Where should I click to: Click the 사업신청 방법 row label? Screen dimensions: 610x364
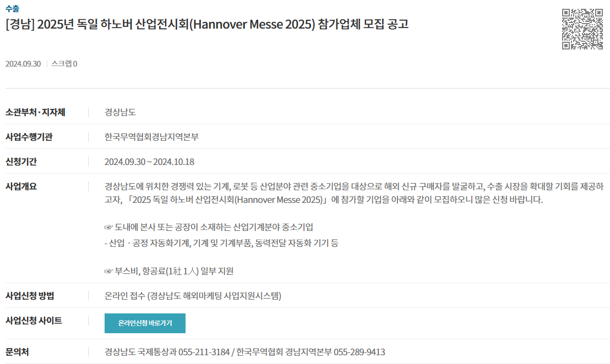pos(30,296)
